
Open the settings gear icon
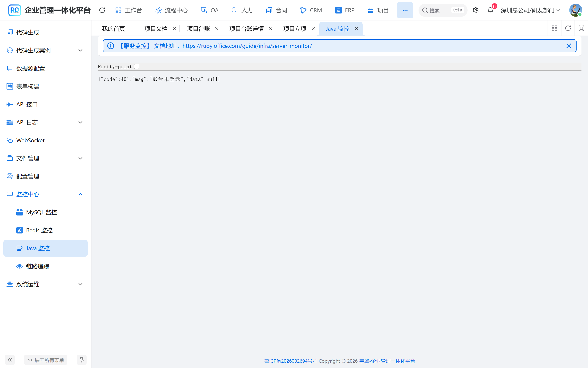click(476, 10)
